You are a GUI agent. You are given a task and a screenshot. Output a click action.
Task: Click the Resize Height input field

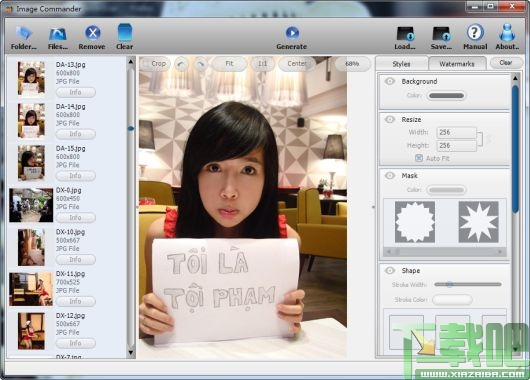click(456, 146)
